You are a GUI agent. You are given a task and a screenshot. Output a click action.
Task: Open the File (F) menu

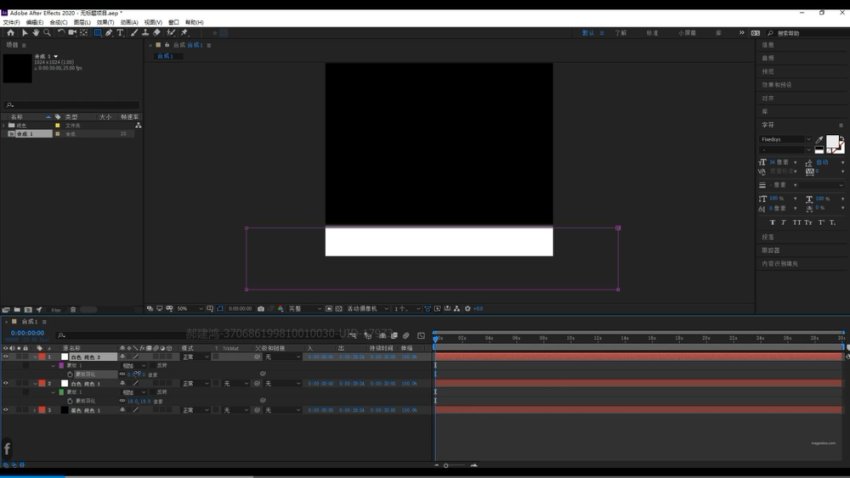pos(11,22)
